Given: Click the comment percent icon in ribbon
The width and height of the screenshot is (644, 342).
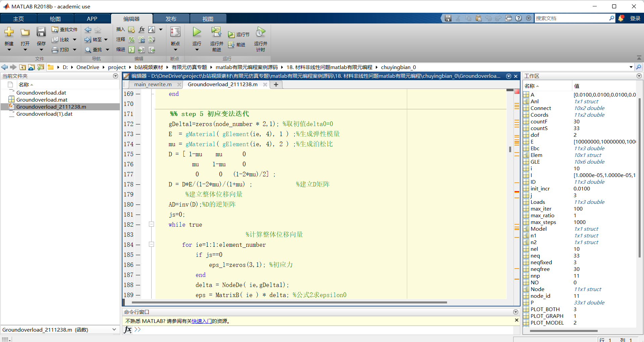Looking at the screenshot, I should (131, 40).
